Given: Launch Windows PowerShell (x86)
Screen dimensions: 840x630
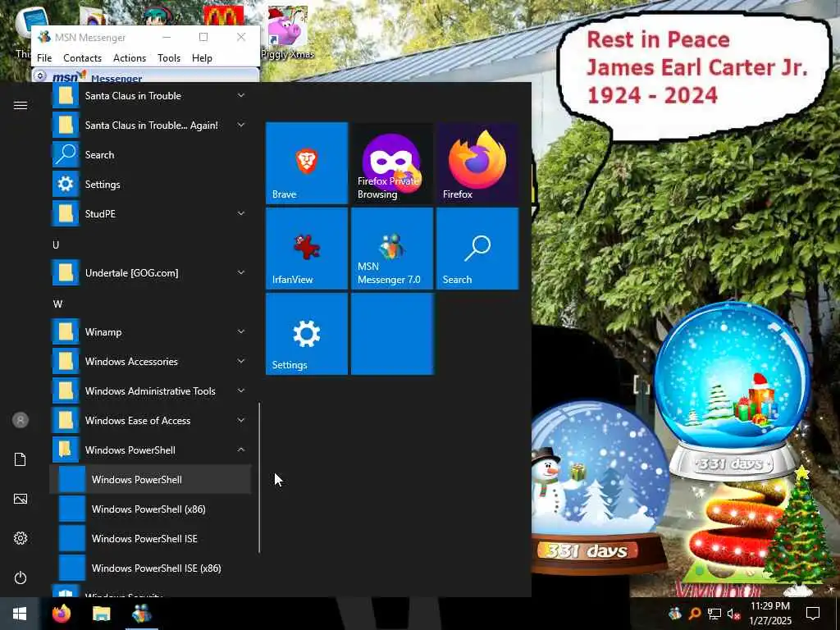Looking at the screenshot, I should click(151, 509).
